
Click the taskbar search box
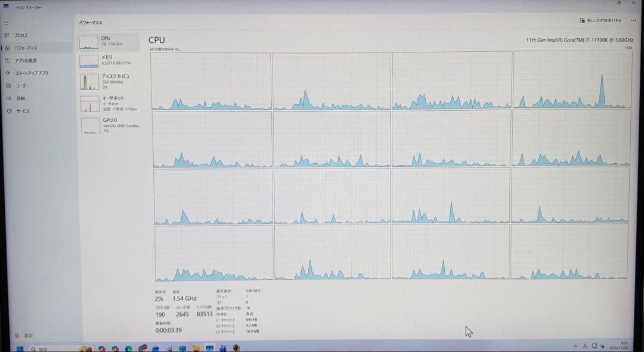click(x=48, y=349)
